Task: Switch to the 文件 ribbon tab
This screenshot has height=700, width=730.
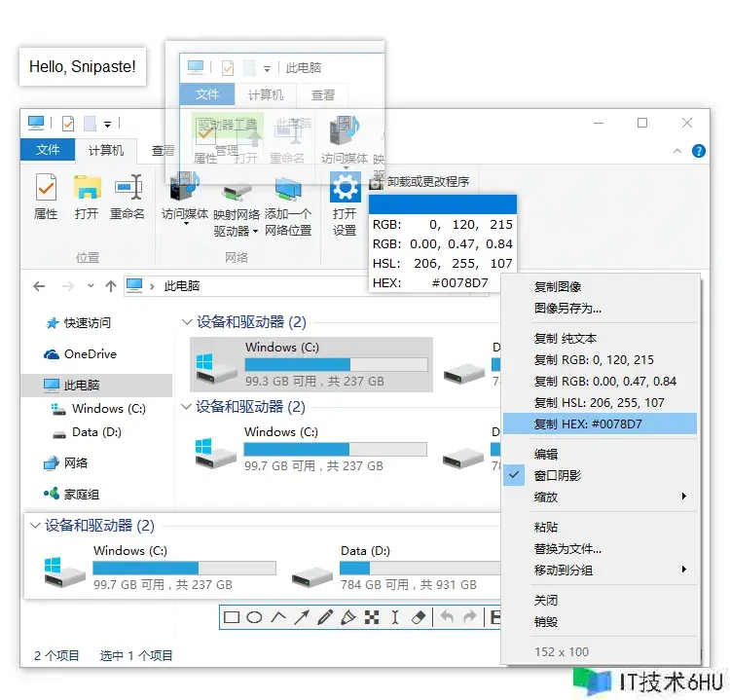Action: [48, 150]
